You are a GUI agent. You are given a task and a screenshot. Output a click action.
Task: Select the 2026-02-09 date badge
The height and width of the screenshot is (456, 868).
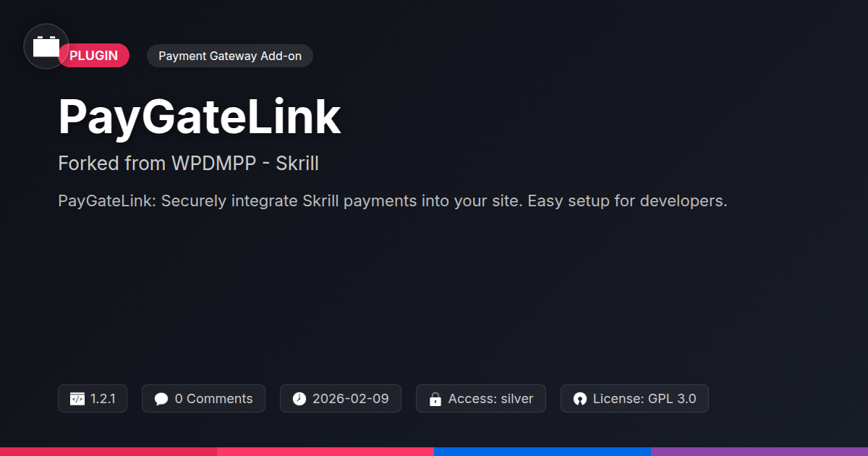click(341, 399)
